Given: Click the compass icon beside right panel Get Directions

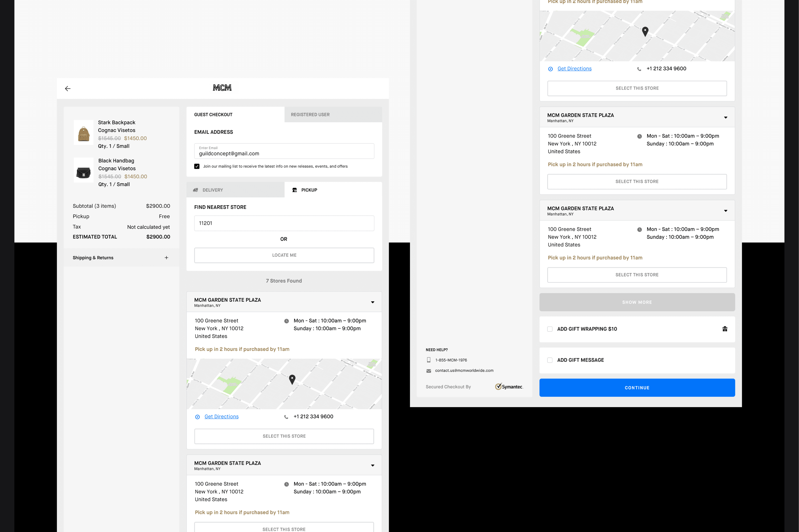Looking at the screenshot, I should 550,69.
